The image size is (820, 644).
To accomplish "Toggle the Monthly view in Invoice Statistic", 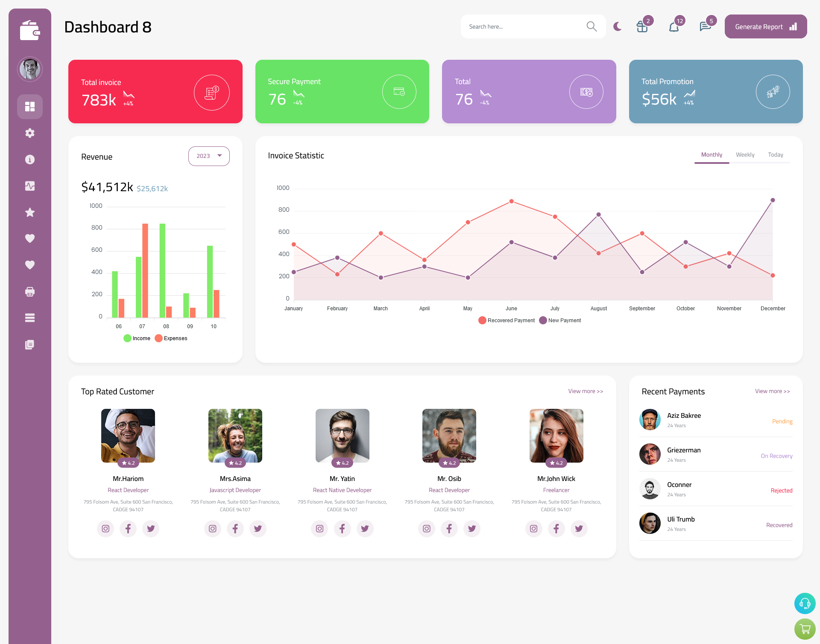I will pyautogui.click(x=712, y=154).
